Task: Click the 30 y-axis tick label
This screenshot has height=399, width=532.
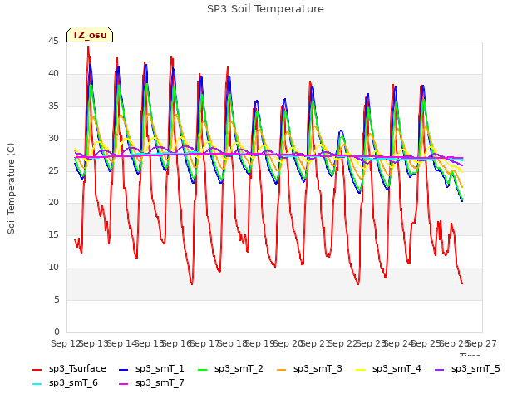Action: [53, 139]
